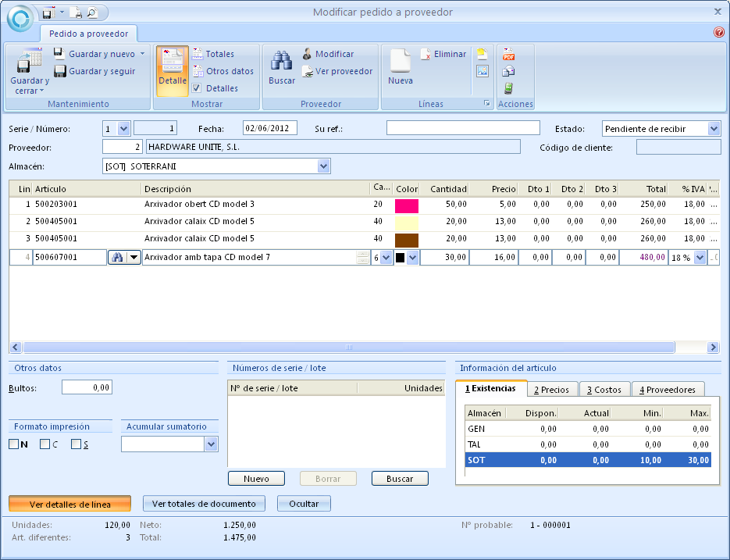
Task: Export to PDF in Acciones group
Action: (x=508, y=54)
